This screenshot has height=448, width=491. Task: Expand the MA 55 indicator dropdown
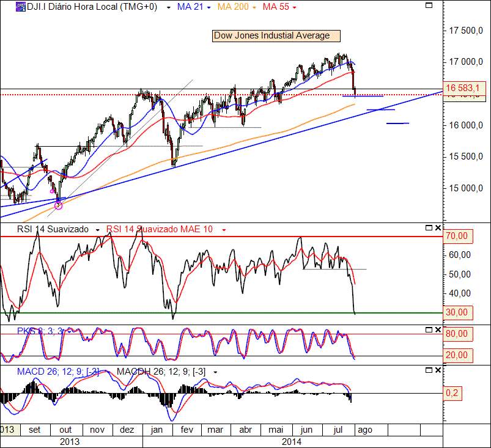[x=294, y=7]
